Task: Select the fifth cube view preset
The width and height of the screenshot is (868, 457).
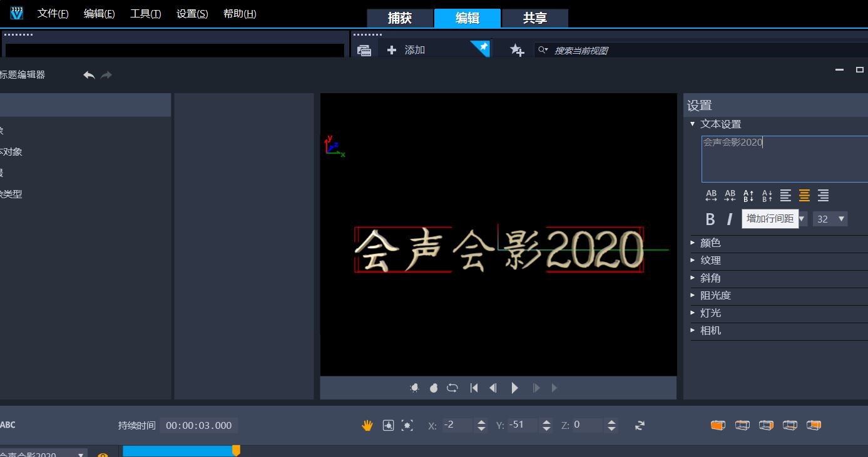Action: coord(814,425)
